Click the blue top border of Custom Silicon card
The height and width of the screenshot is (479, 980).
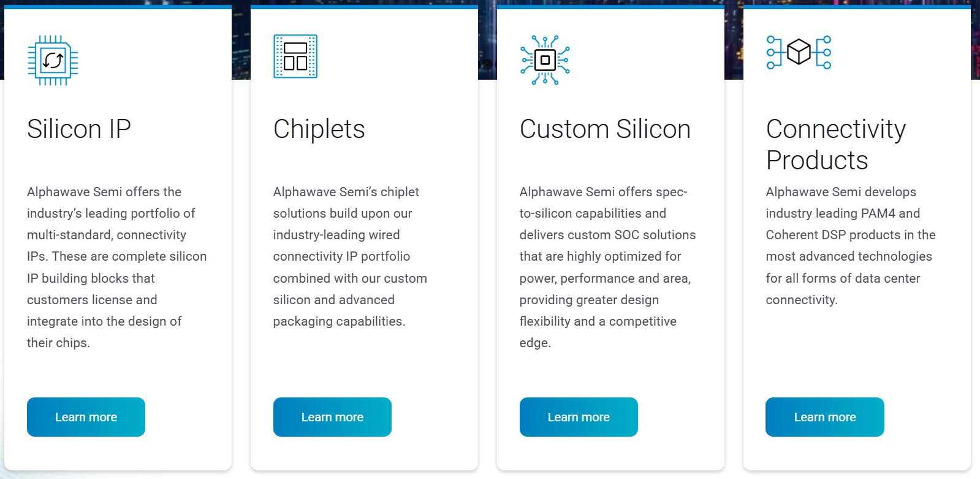coord(610,7)
